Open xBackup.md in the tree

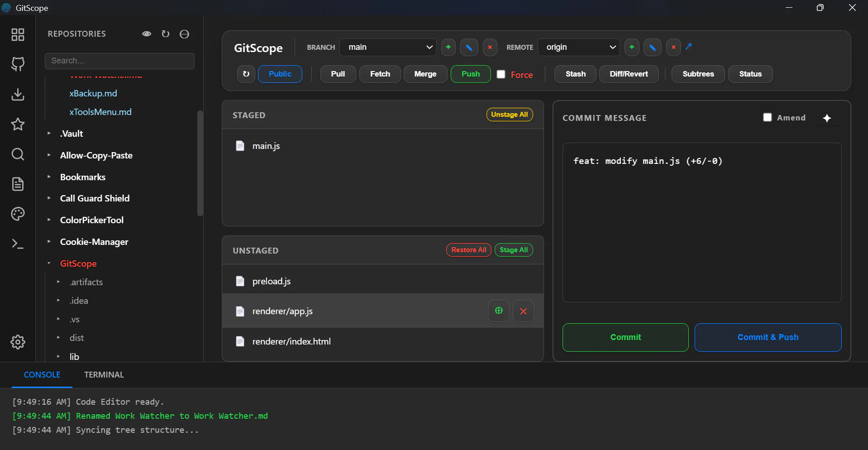(x=93, y=93)
